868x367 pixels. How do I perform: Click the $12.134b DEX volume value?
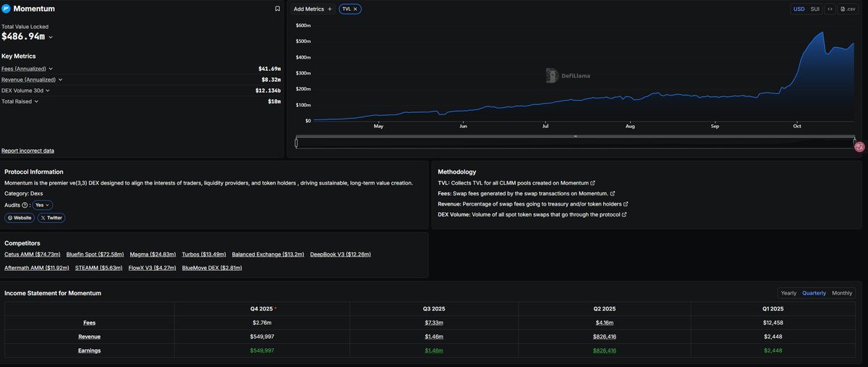point(268,90)
